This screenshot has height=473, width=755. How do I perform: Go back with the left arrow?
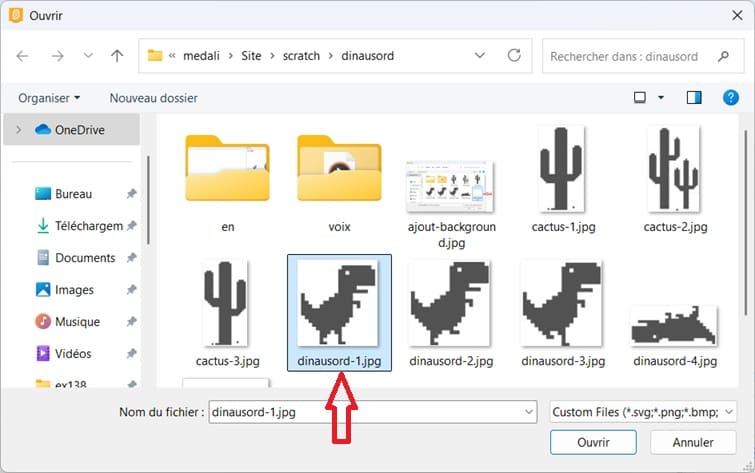[x=22, y=56]
